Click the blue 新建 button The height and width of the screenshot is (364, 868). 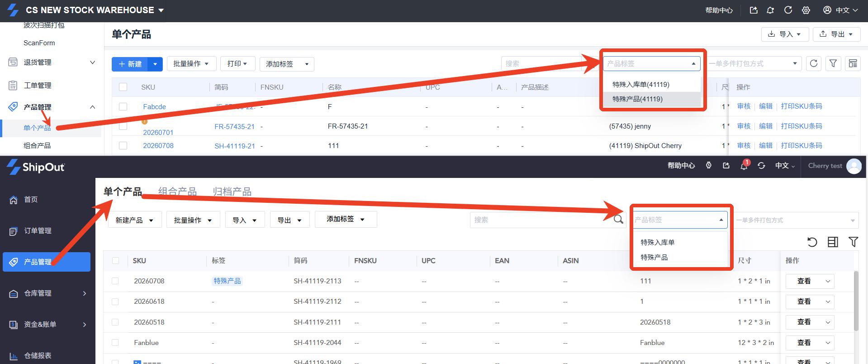130,64
